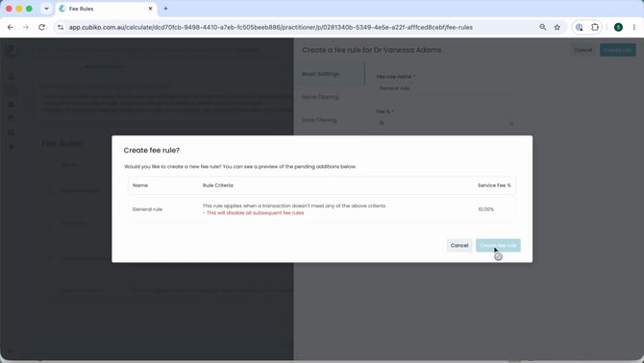Click the 'Create fee rule?' dialog title
Image resolution: width=644 pixels, height=363 pixels.
152,150
